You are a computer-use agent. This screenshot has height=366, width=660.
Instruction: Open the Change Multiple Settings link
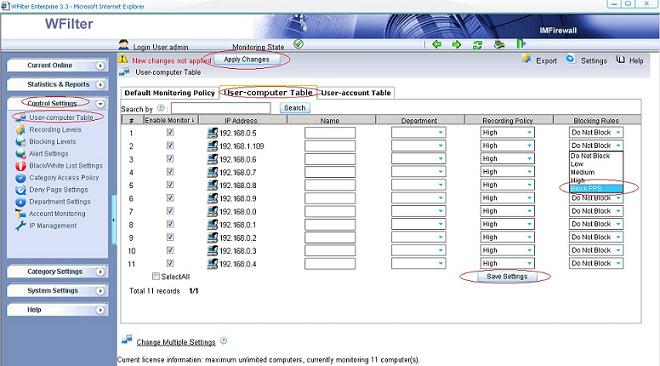pyautogui.click(x=176, y=342)
